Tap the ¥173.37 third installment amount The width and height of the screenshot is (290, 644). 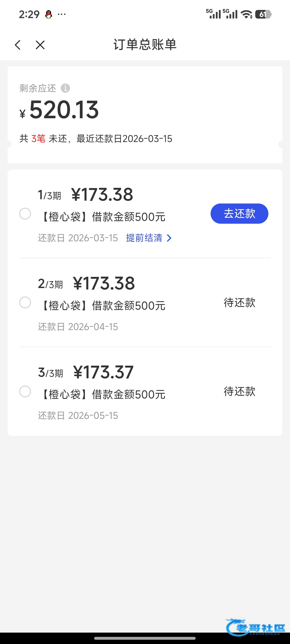click(103, 372)
